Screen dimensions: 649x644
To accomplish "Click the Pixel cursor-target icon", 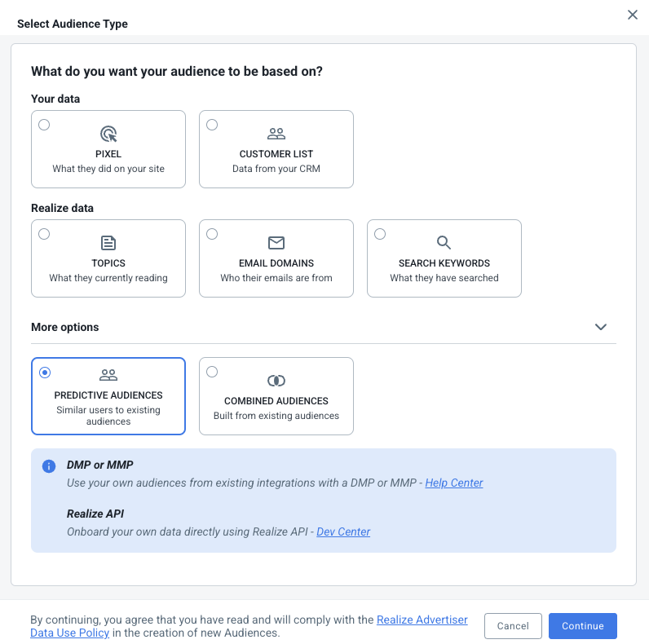I will pyautogui.click(x=108, y=134).
